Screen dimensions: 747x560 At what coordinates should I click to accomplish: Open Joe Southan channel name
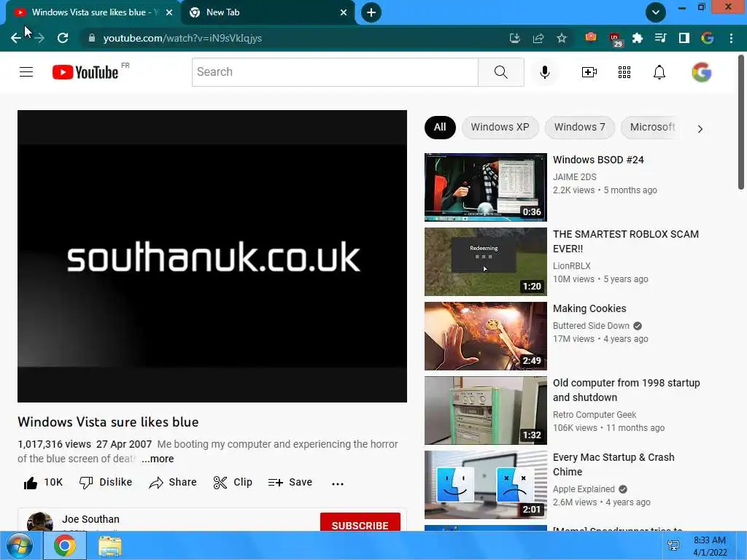90,519
